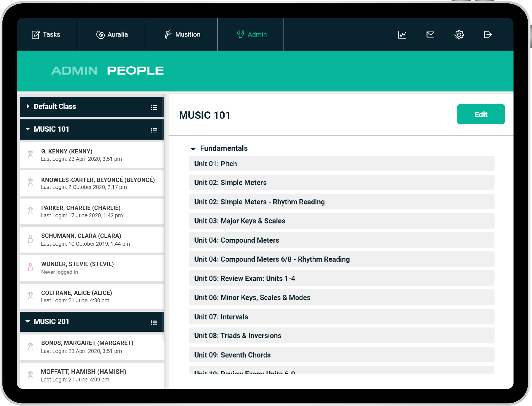Viewport: 532px width, 406px height.
Task: Switch to the Auralia tab
Action: pos(112,35)
